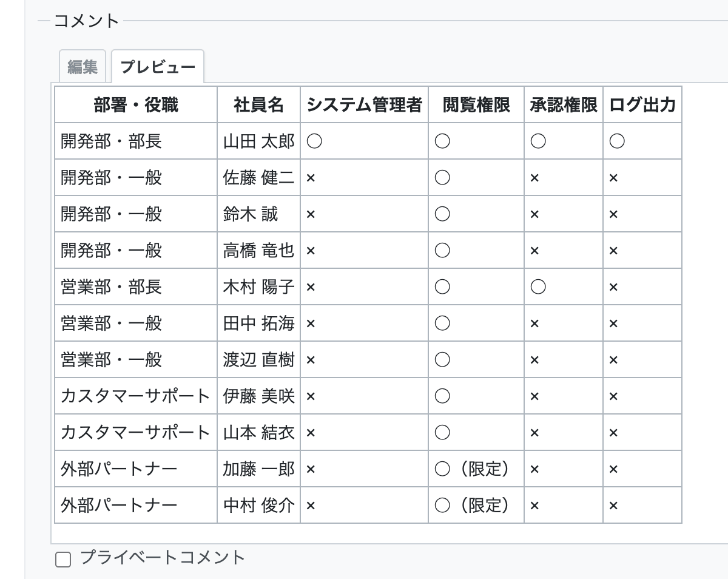The height and width of the screenshot is (579, 728).
Task: Click 中村 俊介's ログ出力 cross mark
Action: 613,506
